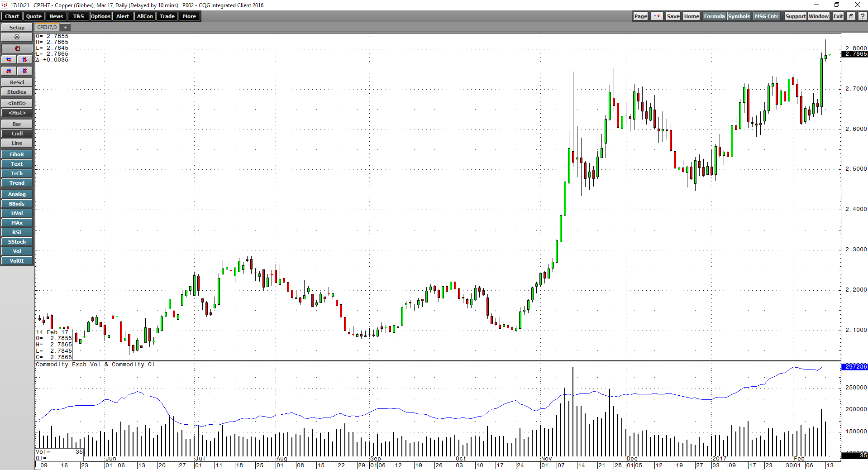Click the '14 Feb 17' date readout
868x470 pixels.
coord(52,332)
